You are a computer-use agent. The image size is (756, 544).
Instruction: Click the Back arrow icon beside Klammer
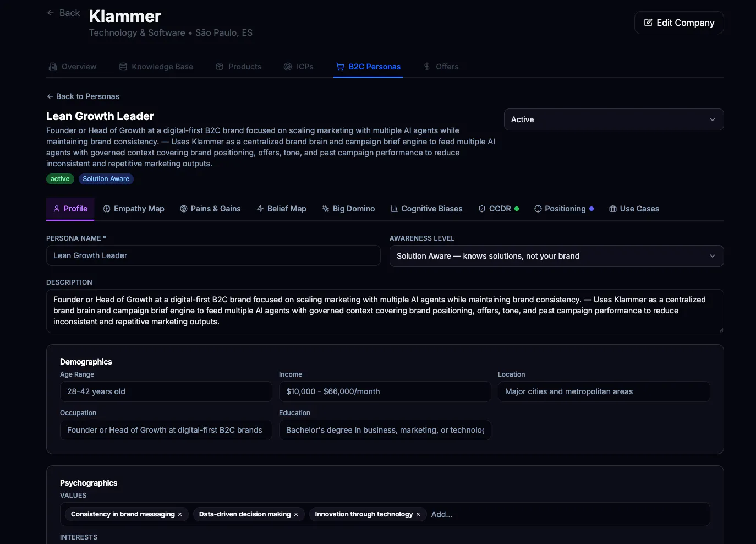[51, 13]
